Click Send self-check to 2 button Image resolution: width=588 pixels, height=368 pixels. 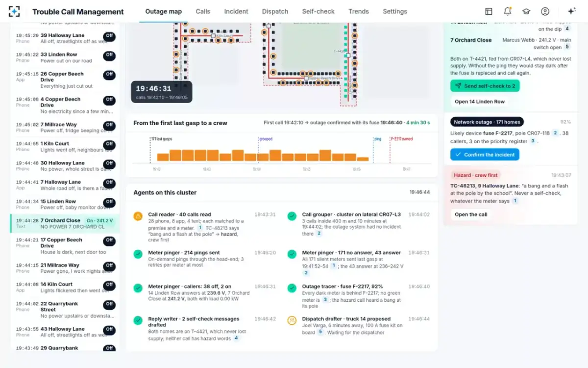pos(485,86)
